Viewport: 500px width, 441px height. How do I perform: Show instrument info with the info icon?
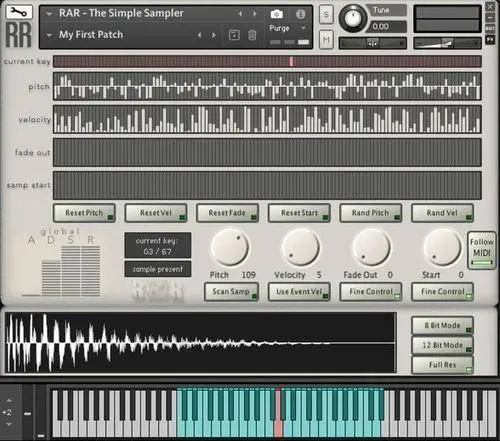click(301, 14)
